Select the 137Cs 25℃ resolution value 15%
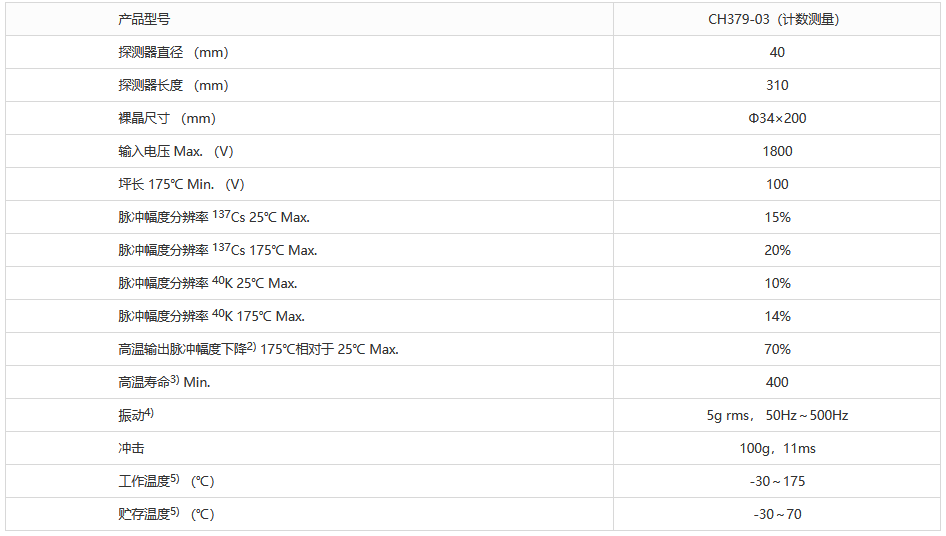This screenshot has width=946, height=536. coord(777,217)
